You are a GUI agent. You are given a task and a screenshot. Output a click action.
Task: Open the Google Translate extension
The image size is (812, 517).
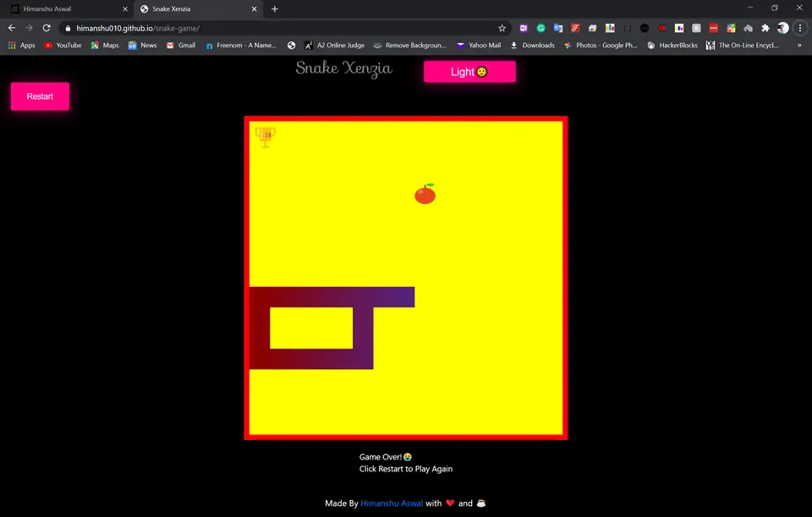558,28
